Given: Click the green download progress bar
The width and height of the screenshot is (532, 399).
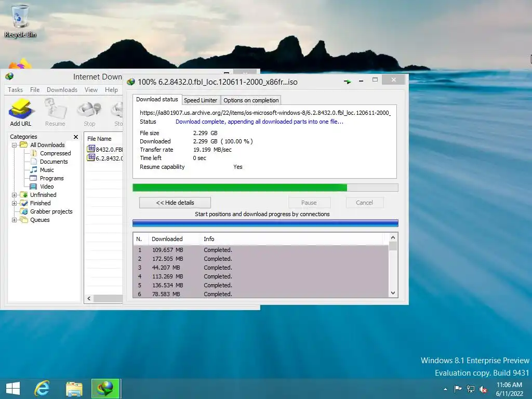Looking at the screenshot, I should point(265,188).
